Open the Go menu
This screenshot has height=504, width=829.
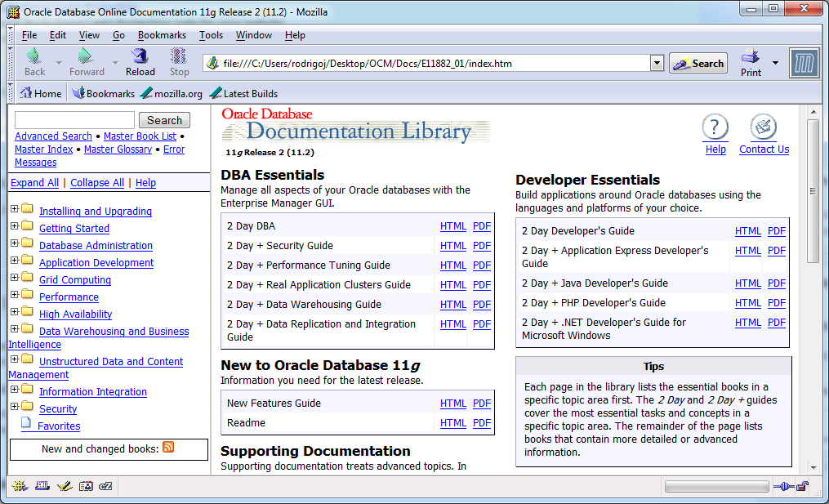(118, 35)
